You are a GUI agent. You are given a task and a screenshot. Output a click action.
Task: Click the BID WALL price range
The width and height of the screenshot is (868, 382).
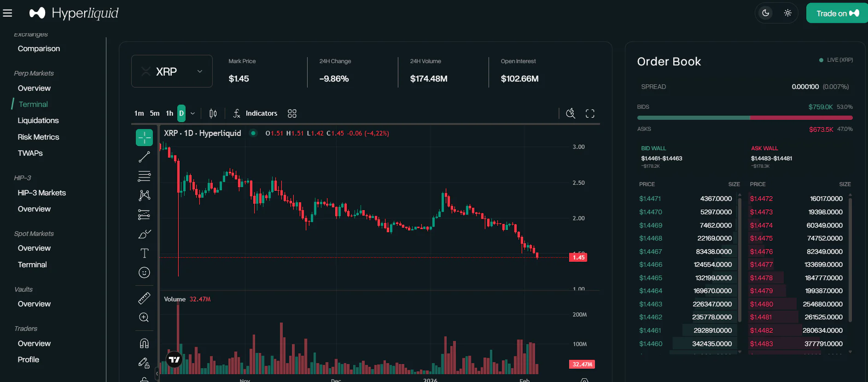click(x=661, y=159)
